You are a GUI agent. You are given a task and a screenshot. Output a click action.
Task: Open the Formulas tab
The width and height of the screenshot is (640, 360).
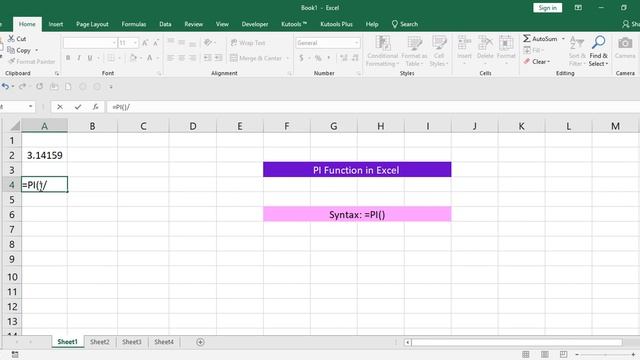pyautogui.click(x=134, y=24)
